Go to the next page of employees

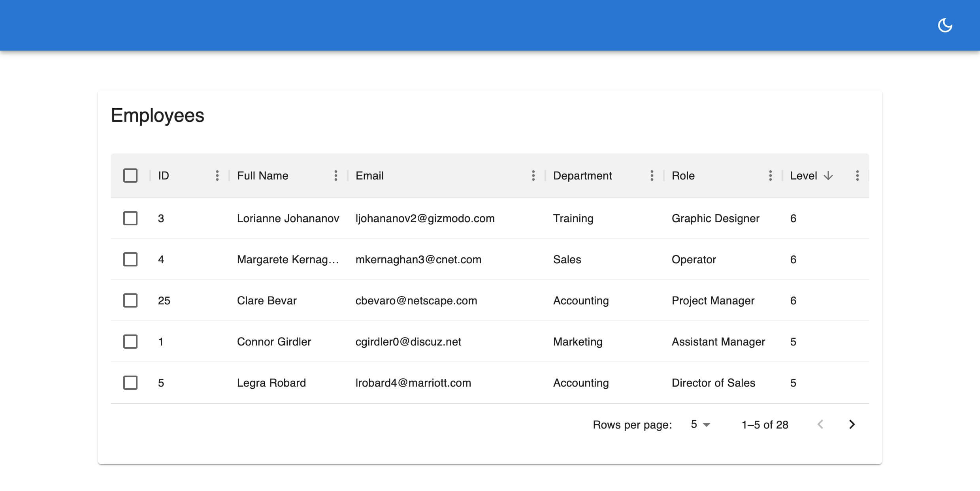point(852,424)
